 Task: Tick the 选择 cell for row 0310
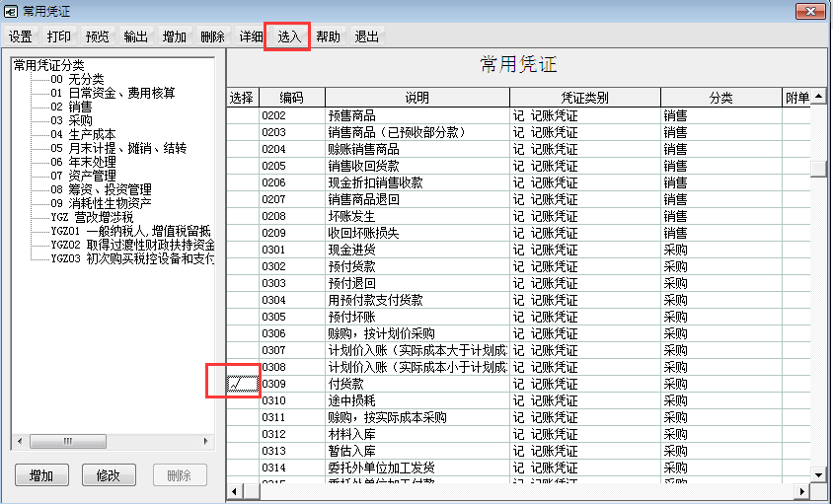(242, 400)
